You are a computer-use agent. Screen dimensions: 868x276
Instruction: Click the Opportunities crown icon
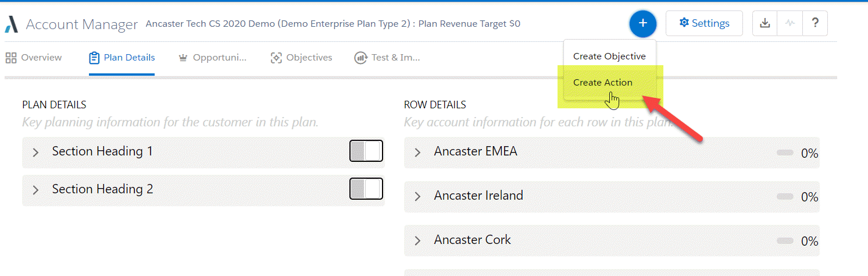pos(183,58)
